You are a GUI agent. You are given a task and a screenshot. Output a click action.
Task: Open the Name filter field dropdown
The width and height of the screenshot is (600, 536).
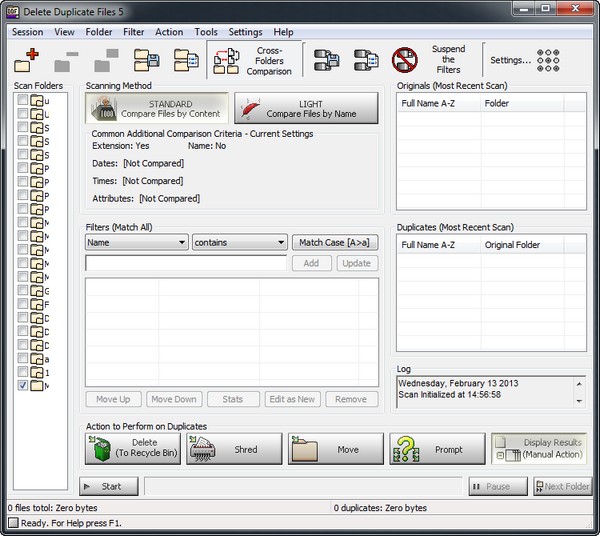(137, 242)
